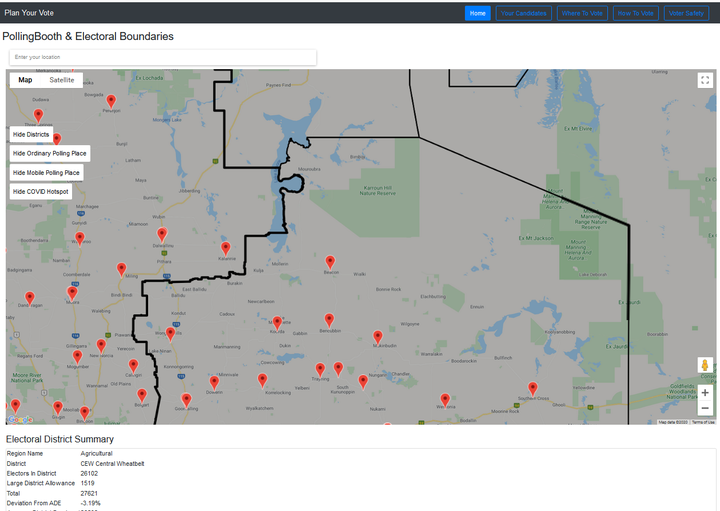Go to Where To Vote page
720x511 pixels.
582,13
